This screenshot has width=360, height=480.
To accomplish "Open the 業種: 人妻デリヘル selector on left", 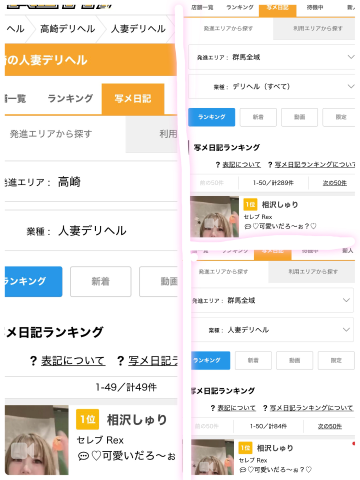I will [x=91, y=231].
